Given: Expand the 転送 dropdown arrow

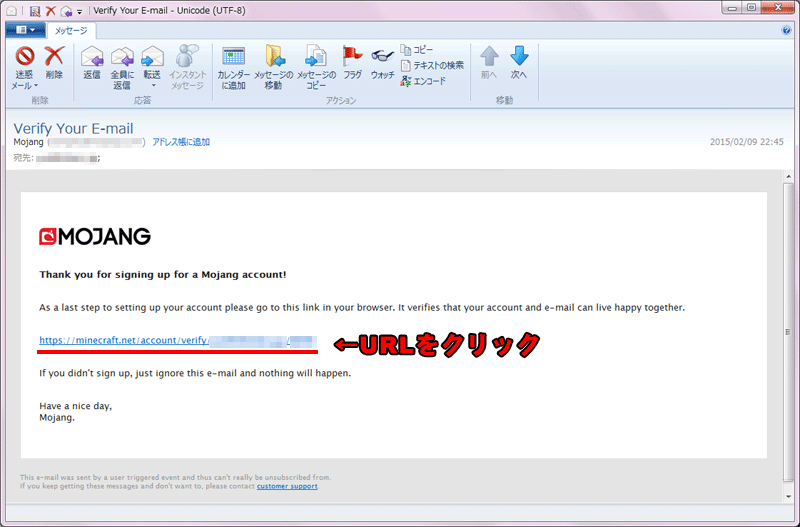Looking at the screenshot, I should [153, 86].
